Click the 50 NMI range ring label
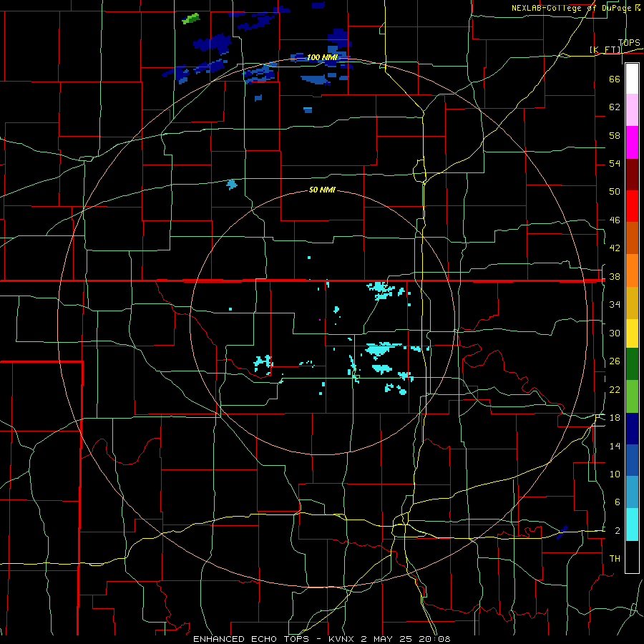 (322, 190)
